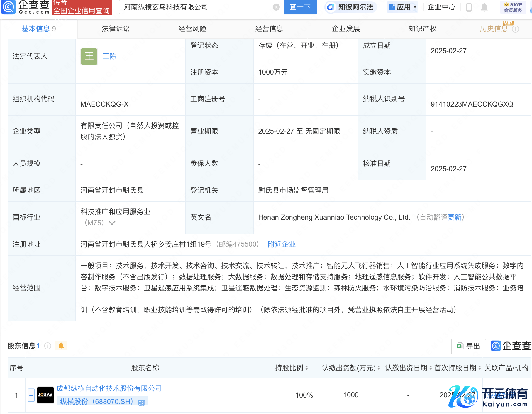Switch to the 法律诉讼 tab

point(116,29)
